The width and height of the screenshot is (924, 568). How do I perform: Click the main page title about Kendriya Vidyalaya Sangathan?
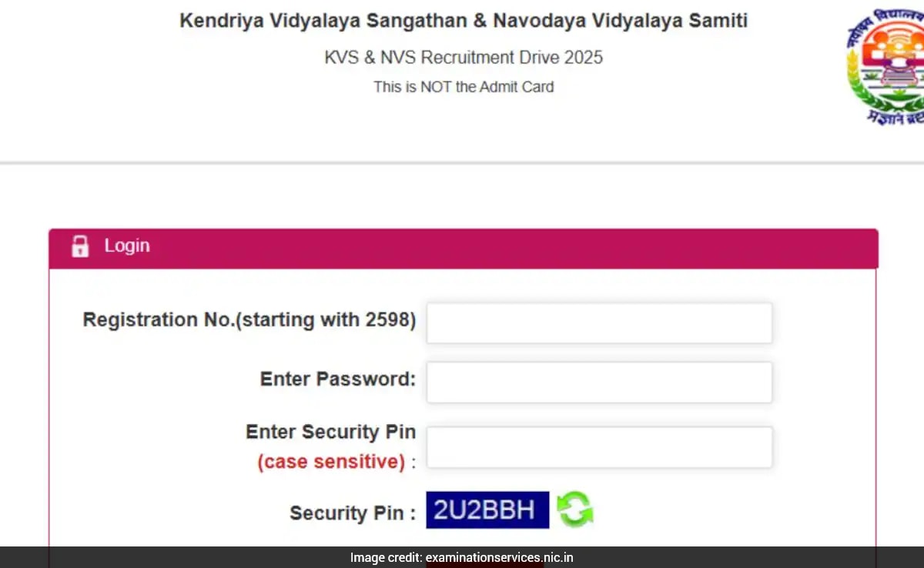coord(463,20)
